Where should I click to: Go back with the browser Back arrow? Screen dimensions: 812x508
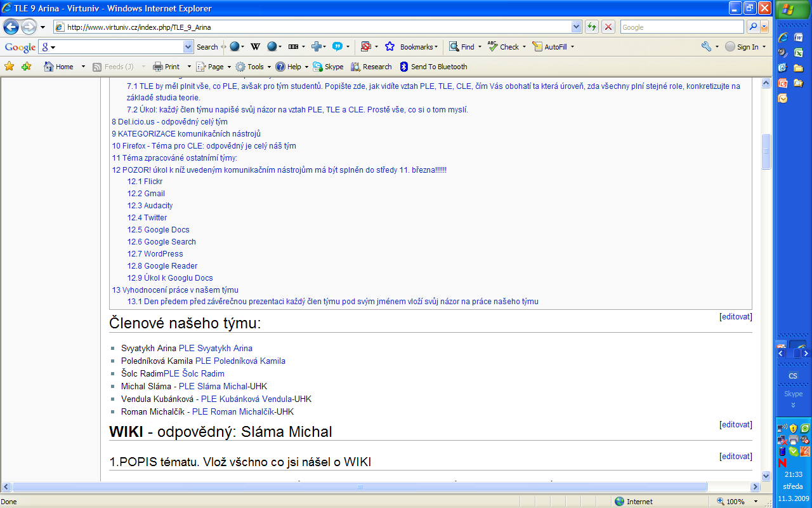(11, 27)
